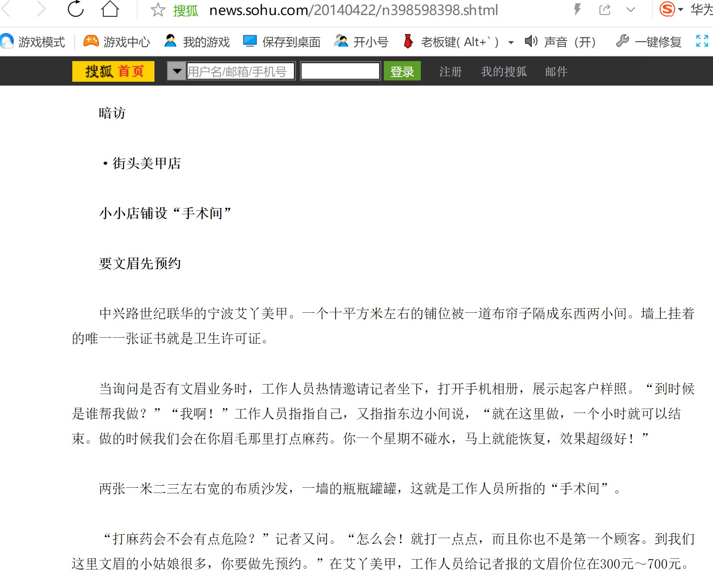Click the green 搜狐 site label
Viewport: 713px width, 588px height.
tap(185, 10)
